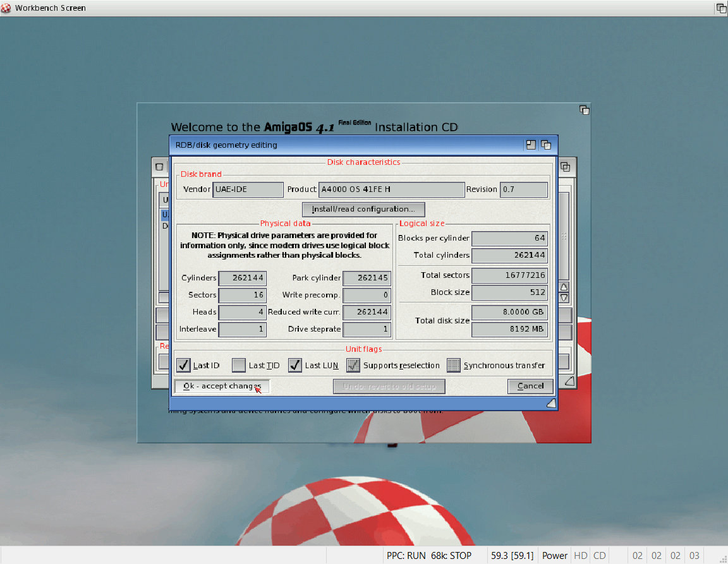Screen dimensions: 728x564
Task: Click the 8192 MB total disk size field
Action: (510, 329)
